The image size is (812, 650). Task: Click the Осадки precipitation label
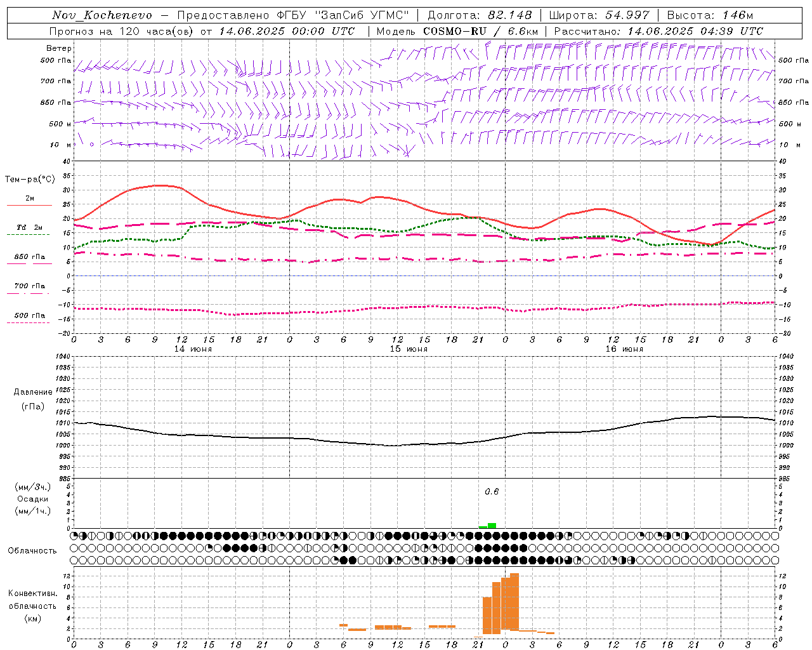coord(32,499)
